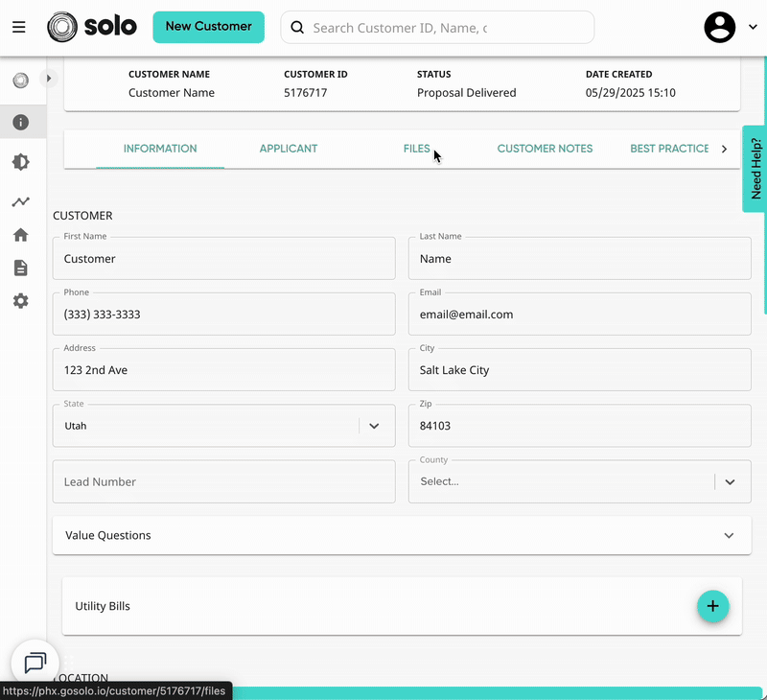This screenshot has height=700, width=767.
Task: Open the settings gear in sidebar
Action: click(x=20, y=301)
